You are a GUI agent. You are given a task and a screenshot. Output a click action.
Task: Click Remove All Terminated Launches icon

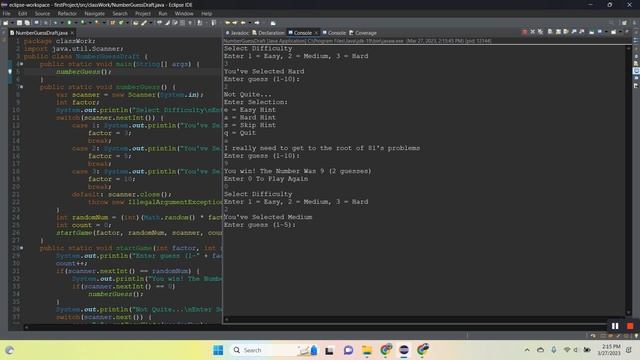click(540, 31)
